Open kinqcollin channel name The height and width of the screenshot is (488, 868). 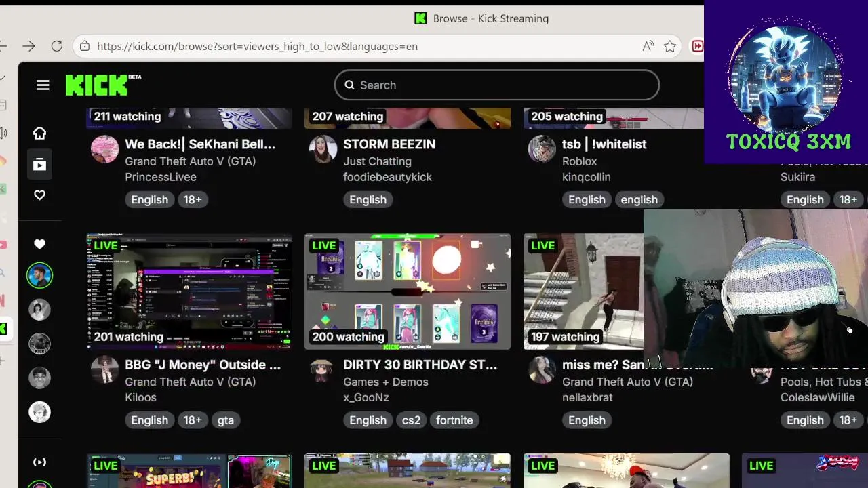click(x=587, y=177)
